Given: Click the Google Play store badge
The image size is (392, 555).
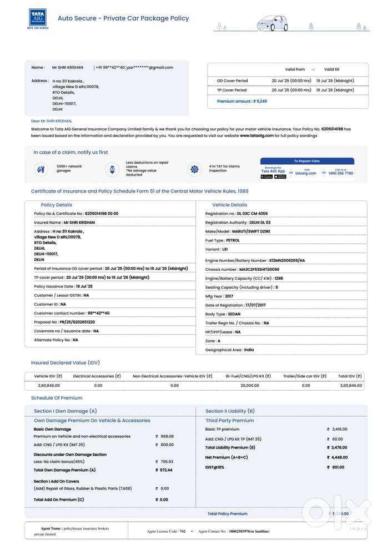Looking at the screenshot, I should coord(267,177).
